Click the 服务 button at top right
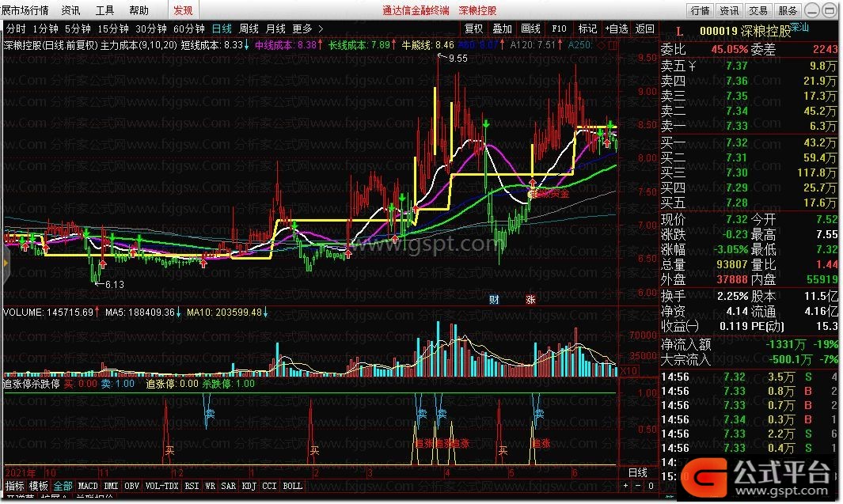 click(788, 10)
